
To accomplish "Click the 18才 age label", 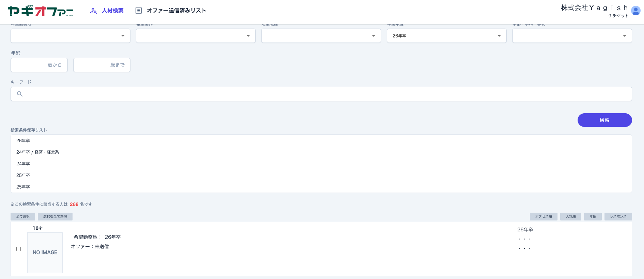I will pos(38,228).
